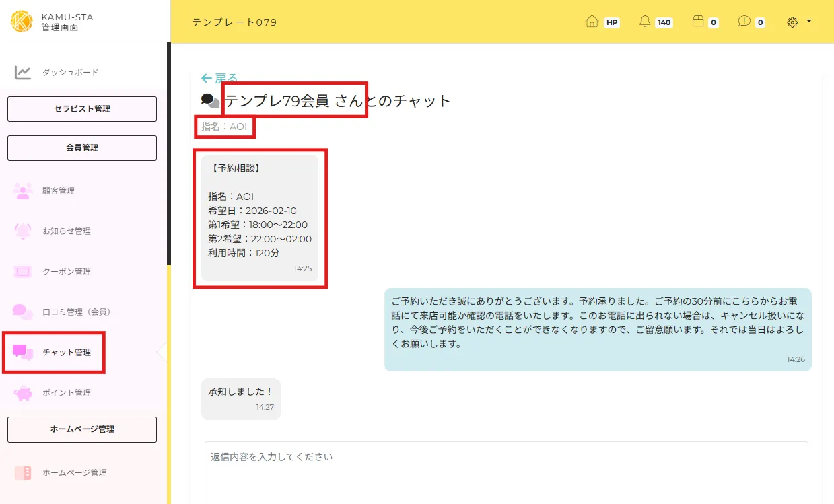Click the box icon with 0 count

(x=698, y=22)
